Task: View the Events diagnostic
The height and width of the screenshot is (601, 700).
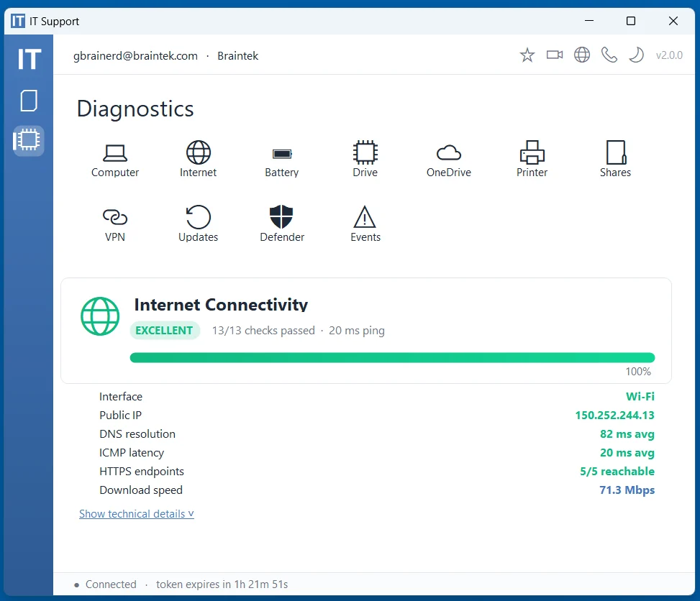Action: coord(365,224)
